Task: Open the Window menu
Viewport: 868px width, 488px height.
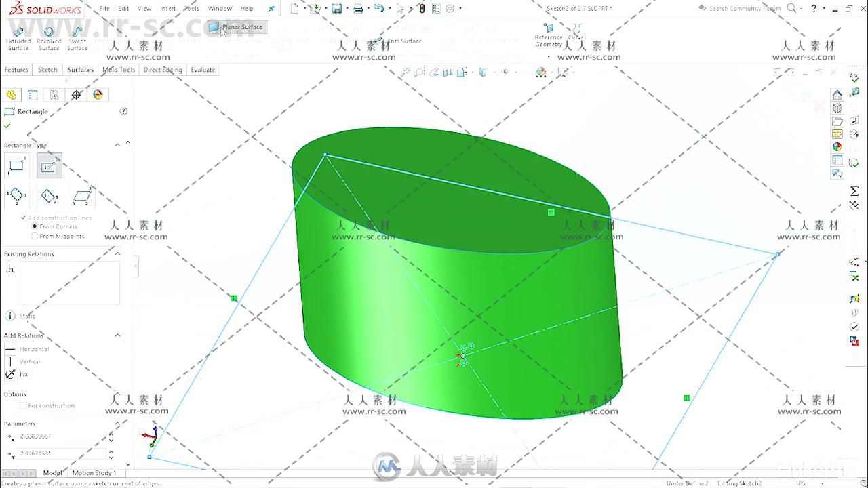Action: coord(220,9)
